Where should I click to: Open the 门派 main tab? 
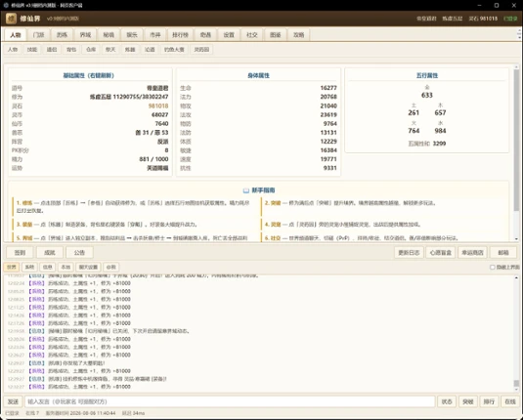(x=39, y=34)
